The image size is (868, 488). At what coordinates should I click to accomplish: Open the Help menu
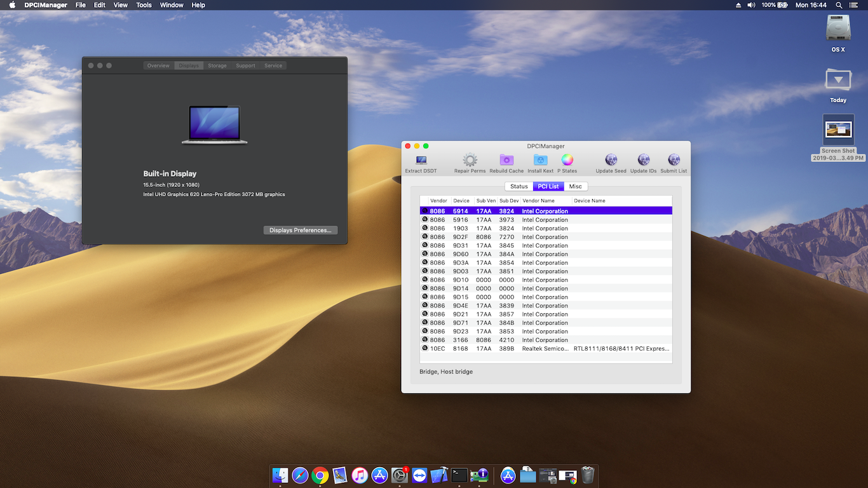point(198,5)
